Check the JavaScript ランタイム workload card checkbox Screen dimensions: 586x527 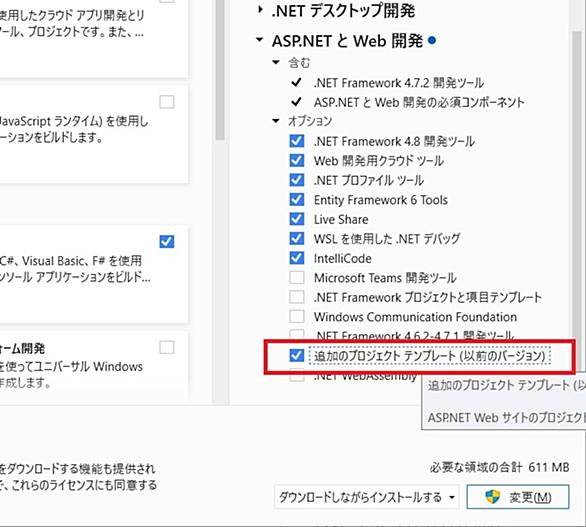(x=167, y=102)
